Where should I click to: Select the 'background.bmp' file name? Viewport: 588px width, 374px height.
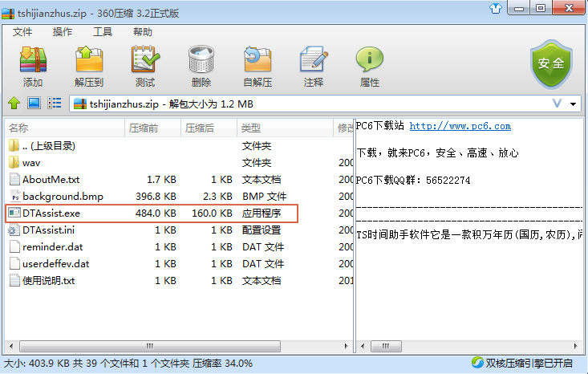(x=63, y=196)
